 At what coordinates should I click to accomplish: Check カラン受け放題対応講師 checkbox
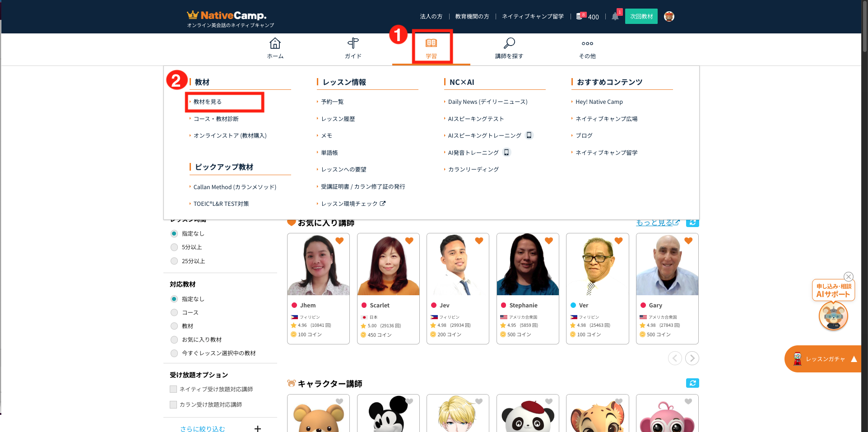click(173, 404)
